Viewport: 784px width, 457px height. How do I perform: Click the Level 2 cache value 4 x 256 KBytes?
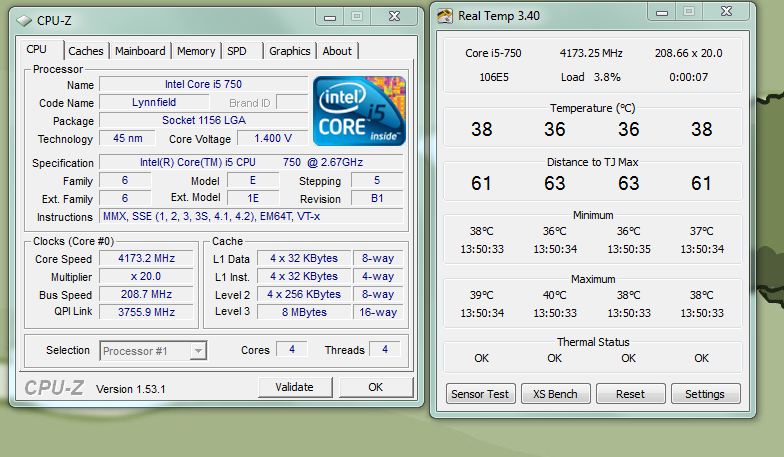[x=304, y=294]
